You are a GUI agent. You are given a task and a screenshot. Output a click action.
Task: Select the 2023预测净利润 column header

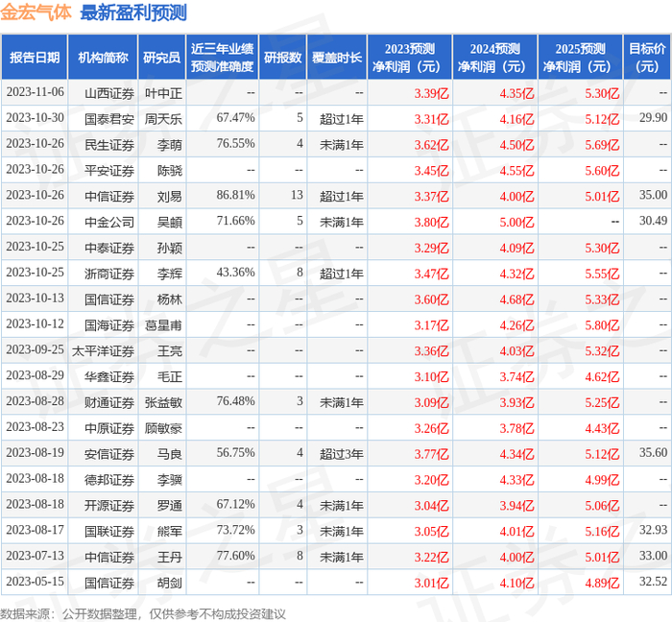pyautogui.click(x=409, y=58)
